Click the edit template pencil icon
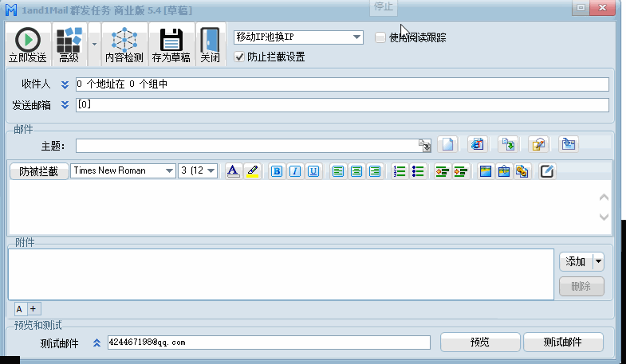Screen dimensions: 626x364 pos(538,144)
